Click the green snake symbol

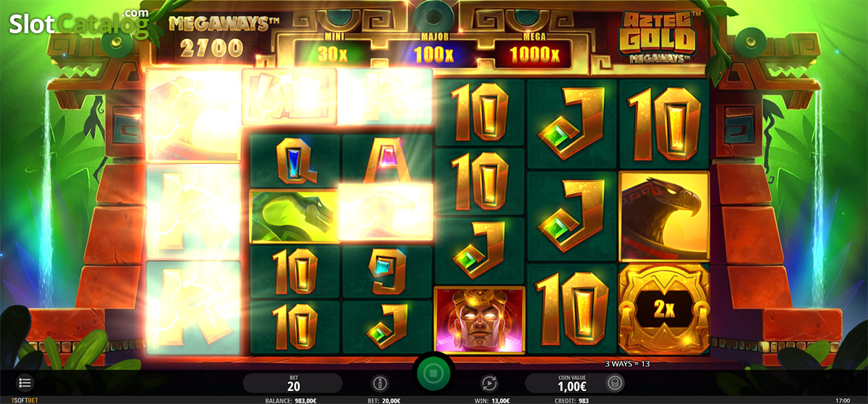[294, 216]
